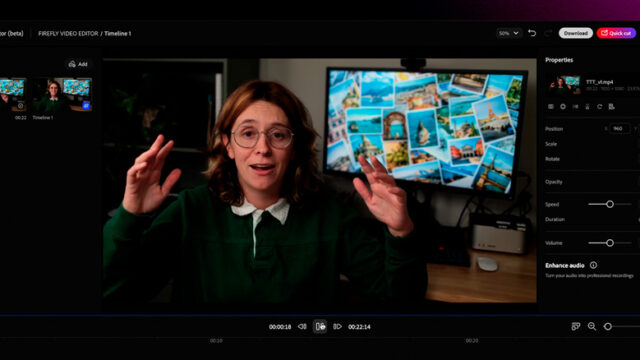Click the Undo arrow icon

point(532,33)
